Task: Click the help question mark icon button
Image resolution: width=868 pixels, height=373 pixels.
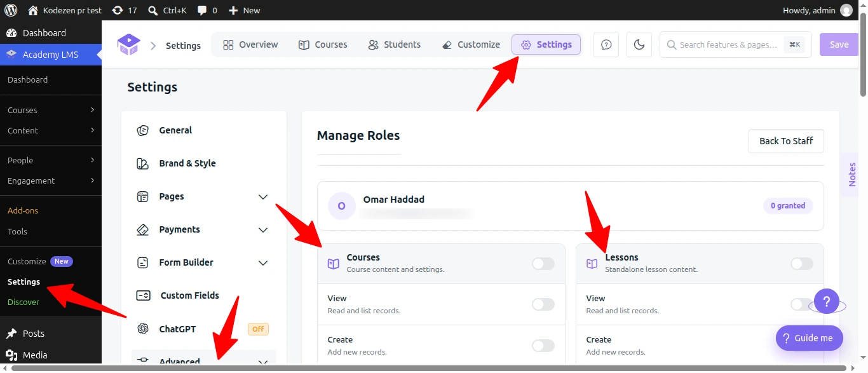Action: pyautogui.click(x=606, y=44)
